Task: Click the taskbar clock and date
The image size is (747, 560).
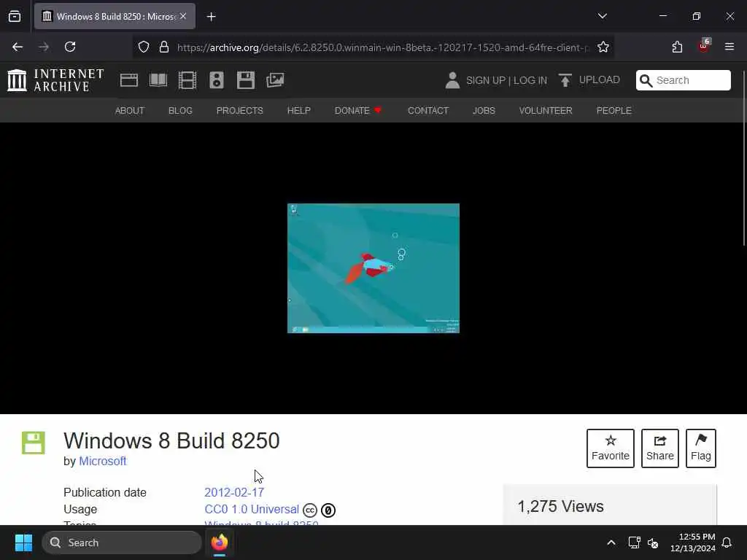Action: (693, 542)
